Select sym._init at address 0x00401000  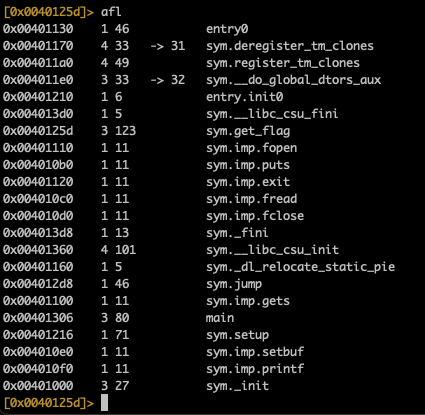[x=237, y=386]
